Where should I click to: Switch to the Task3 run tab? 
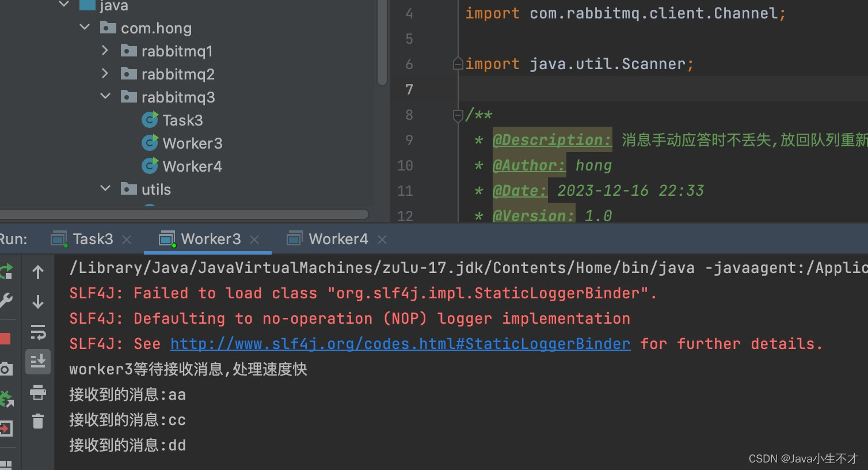point(92,239)
